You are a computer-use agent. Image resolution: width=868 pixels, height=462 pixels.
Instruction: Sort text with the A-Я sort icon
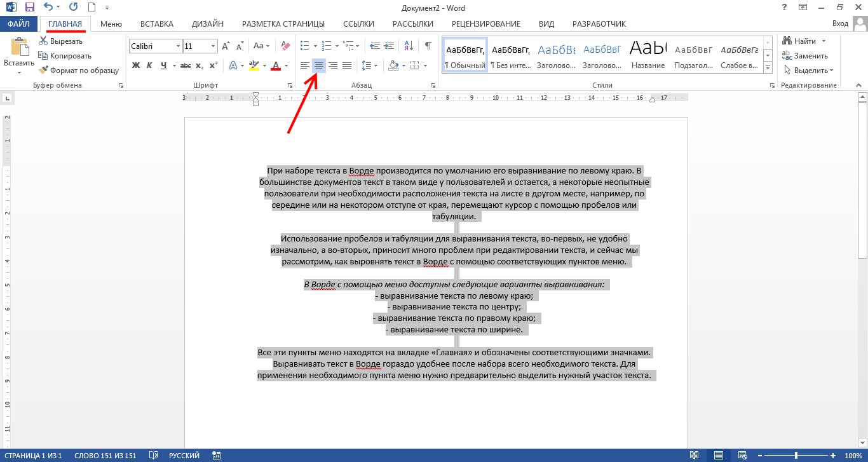(x=408, y=46)
